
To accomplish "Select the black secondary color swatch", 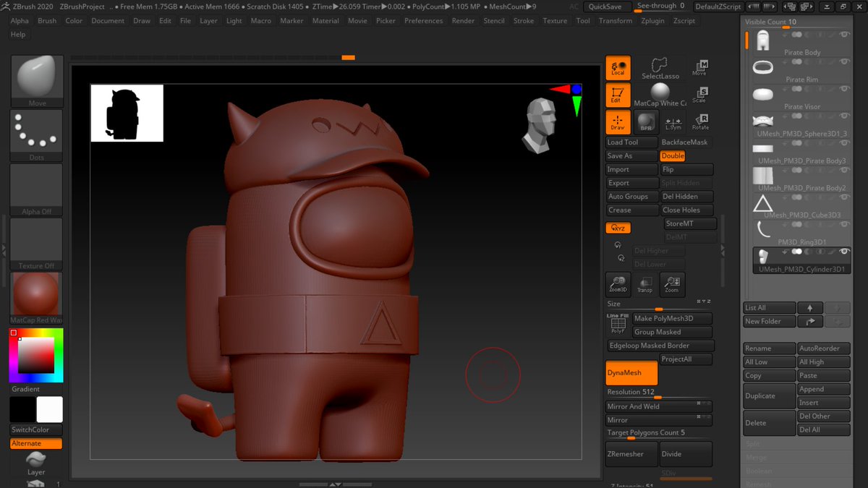I will 22,409.
